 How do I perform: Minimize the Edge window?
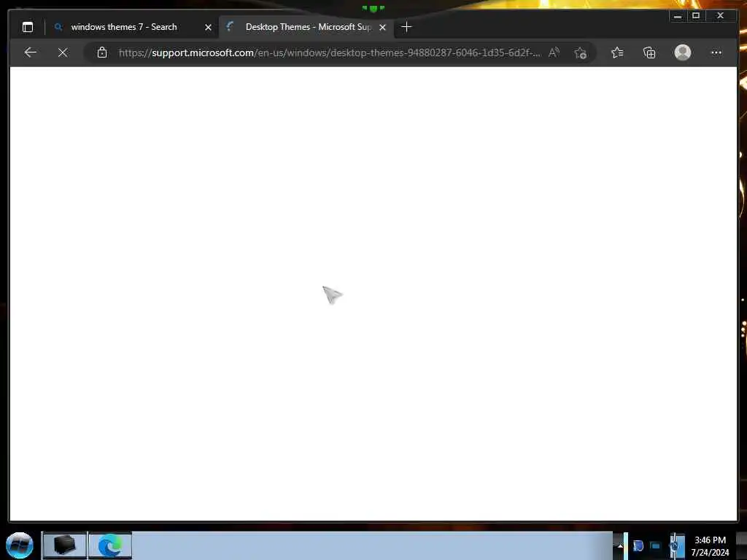678,16
